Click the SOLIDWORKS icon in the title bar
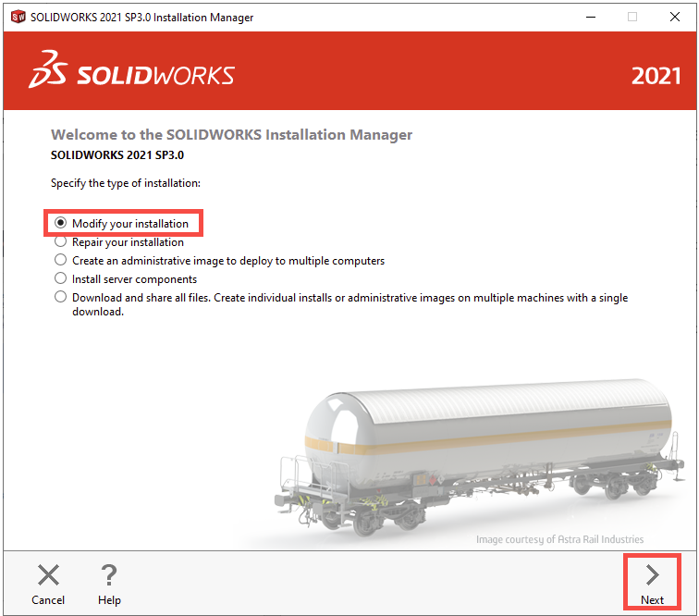699x616 pixels. pyautogui.click(x=18, y=17)
